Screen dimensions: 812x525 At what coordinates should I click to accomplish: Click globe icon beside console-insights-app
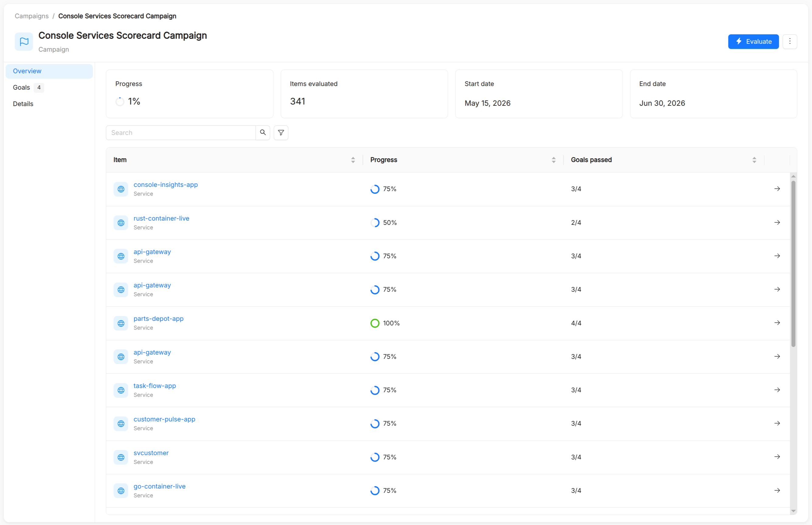tap(121, 189)
